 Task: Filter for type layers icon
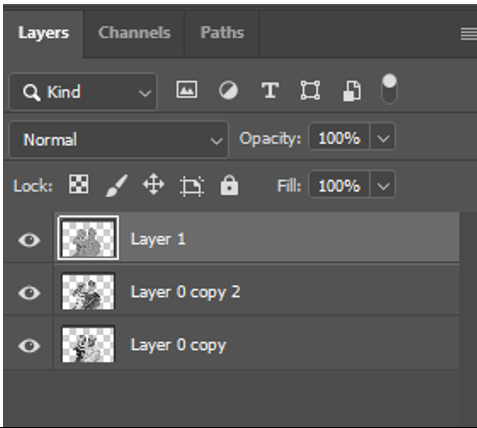tap(270, 90)
